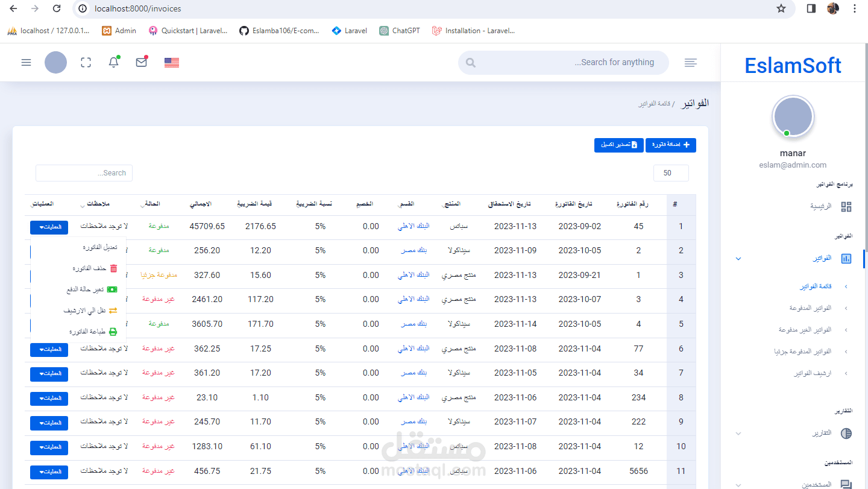Click the green money icon for تغير حالة الدفع
The image size is (868, 489).
[112, 289]
